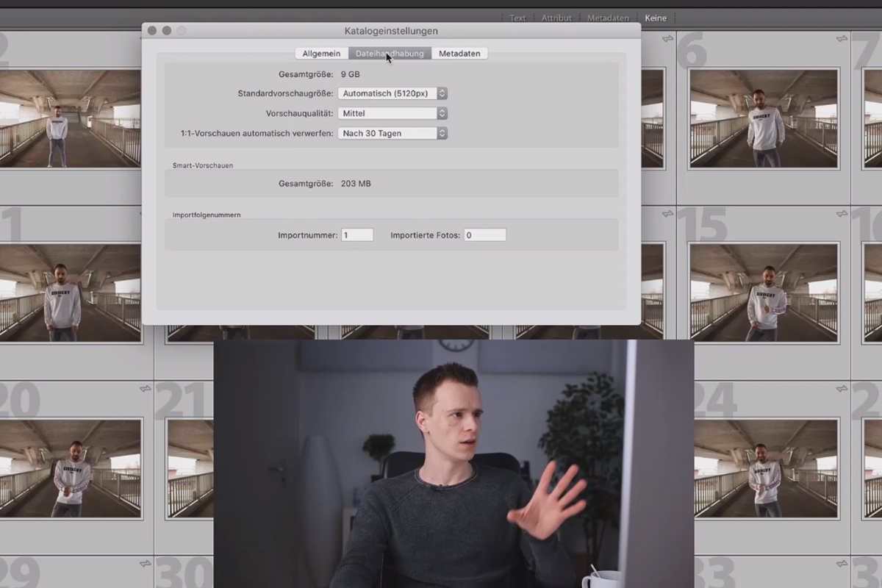Viewport: 882px width, 588px height.
Task: Click the Standardvorschaugröße label
Action: (x=285, y=93)
